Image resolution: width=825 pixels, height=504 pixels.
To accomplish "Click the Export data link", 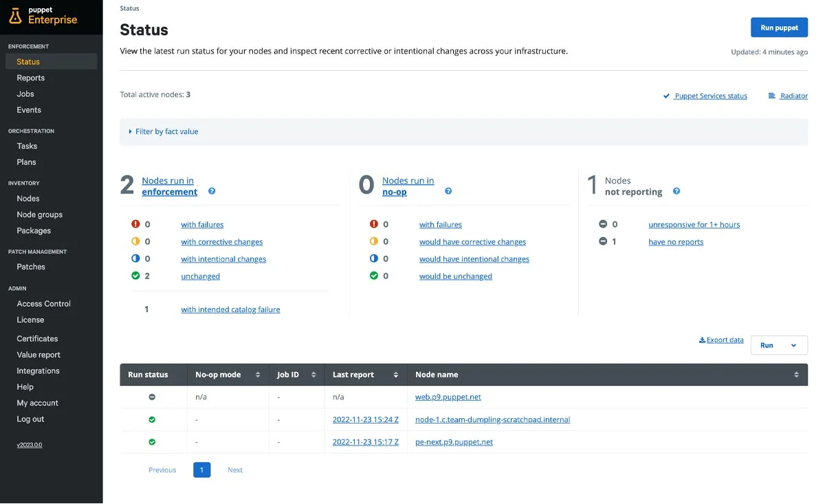I will point(721,340).
